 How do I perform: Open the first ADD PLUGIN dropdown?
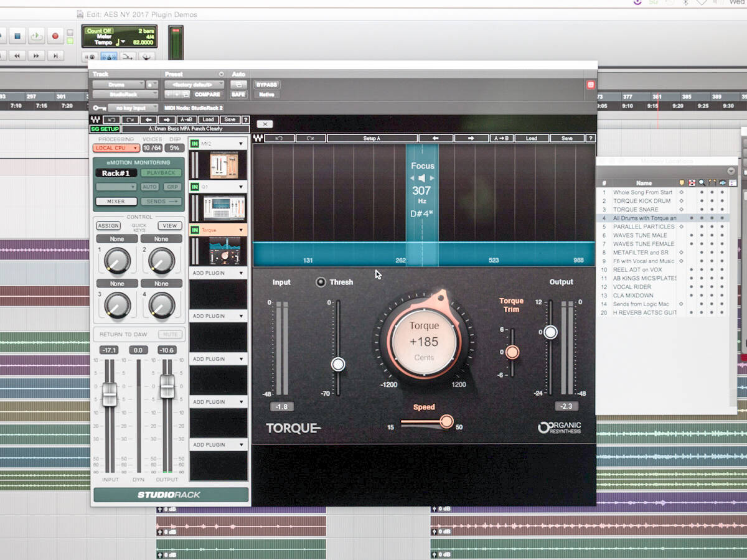pos(218,273)
